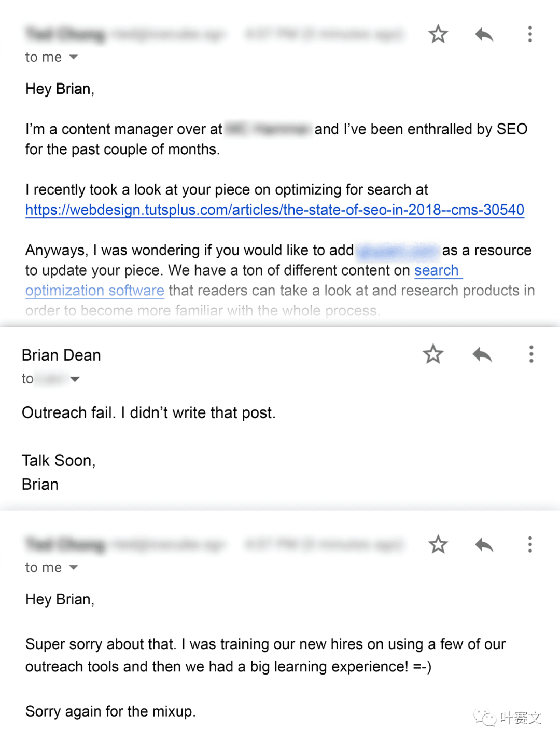Star the last apology email

tap(438, 545)
